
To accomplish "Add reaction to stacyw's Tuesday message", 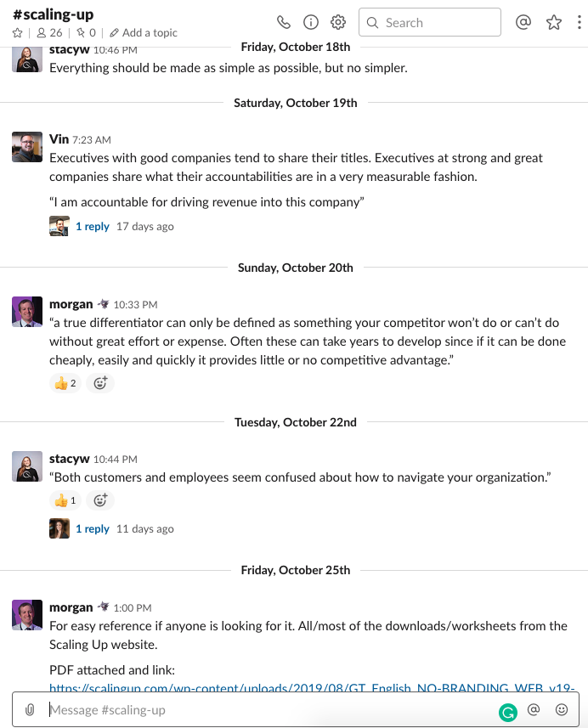I will point(100,500).
